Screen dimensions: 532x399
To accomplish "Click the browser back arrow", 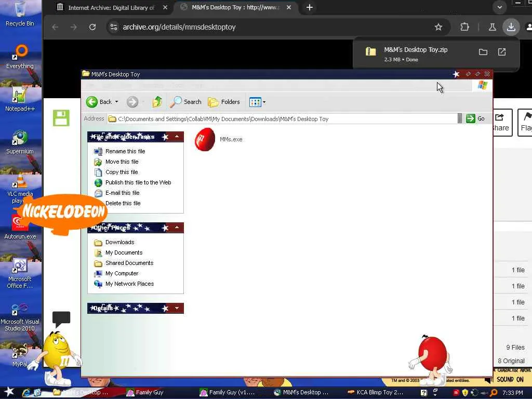I will click(x=55, y=27).
